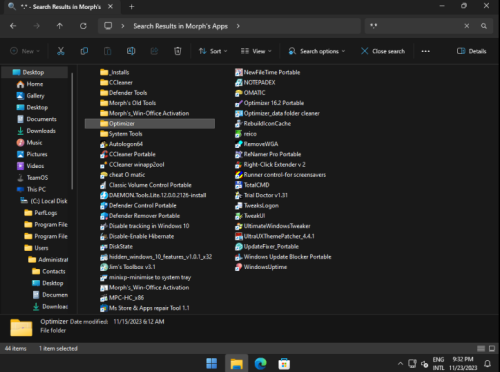The image size is (500, 372).
Task: Expand chevron before Search Results breadcrumb
Action: coord(123,26)
